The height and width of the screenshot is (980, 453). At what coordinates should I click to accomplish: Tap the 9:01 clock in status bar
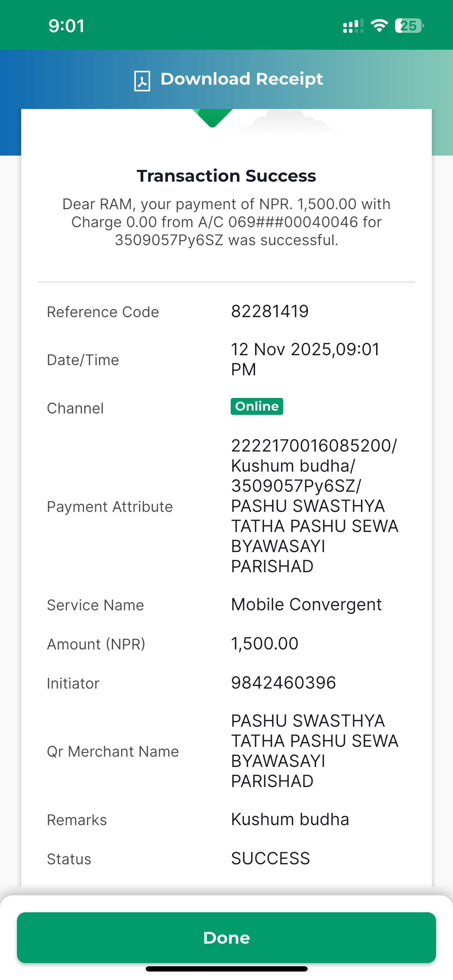(x=67, y=26)
